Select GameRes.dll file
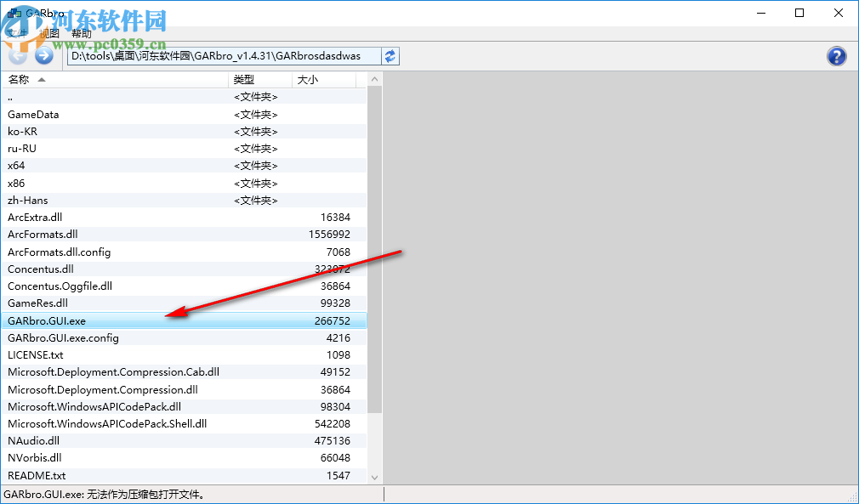 point(184,303)
